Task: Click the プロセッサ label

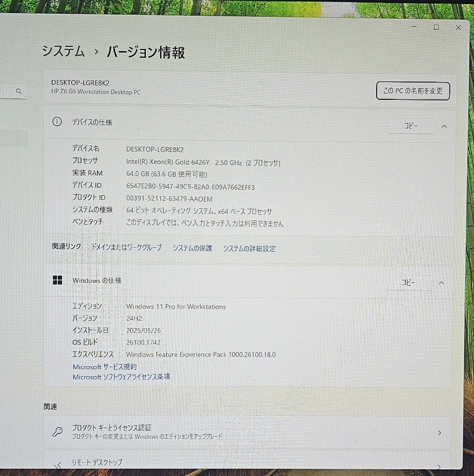Action: click(x=85, y=160)
